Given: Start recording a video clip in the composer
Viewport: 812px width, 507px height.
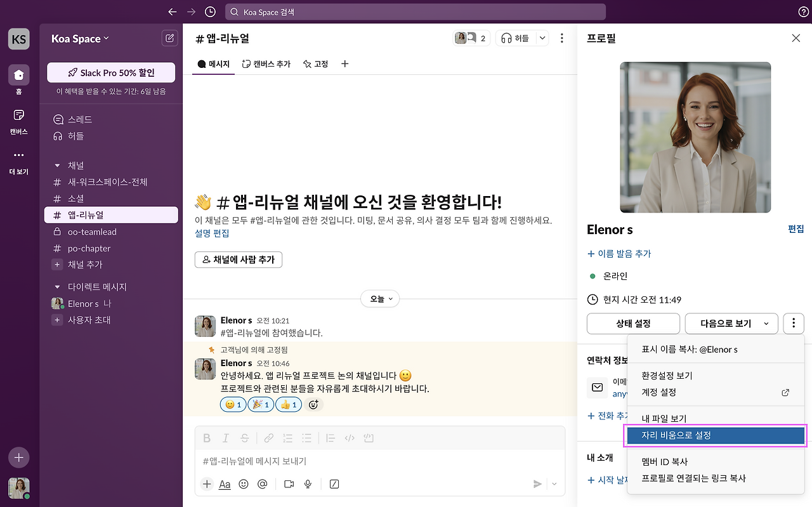Looking at the screenshot, I should tap(289, 484).
